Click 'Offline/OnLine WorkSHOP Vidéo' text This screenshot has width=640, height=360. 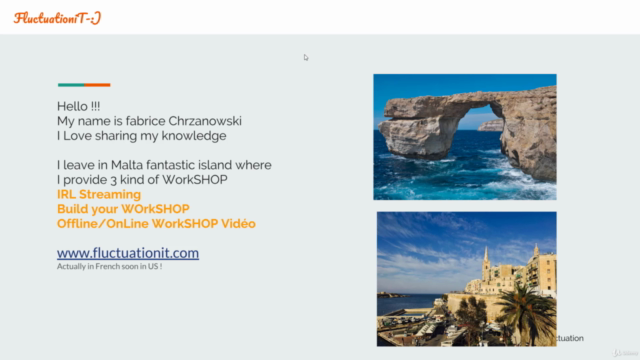point(156,224)
